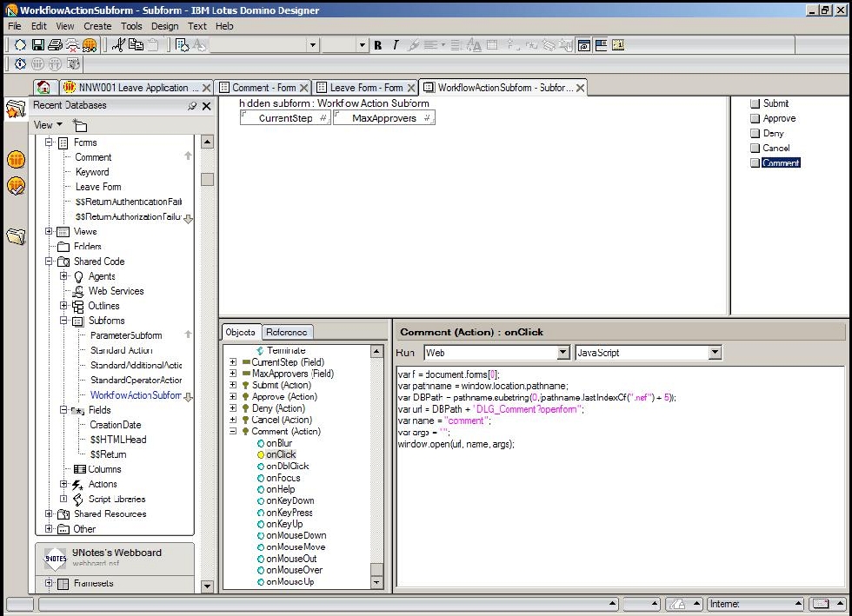Open the Run Web dropdown

tap(563, 353)
